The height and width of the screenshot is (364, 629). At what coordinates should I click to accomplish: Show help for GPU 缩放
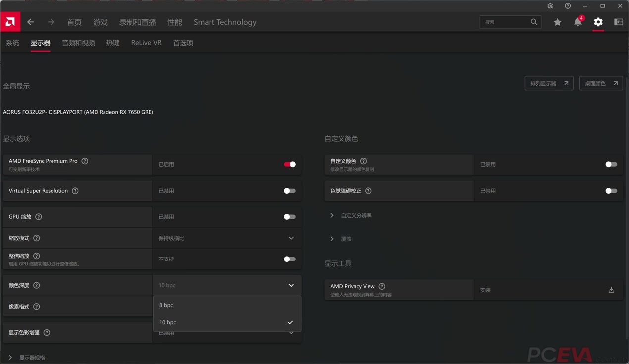39,217
